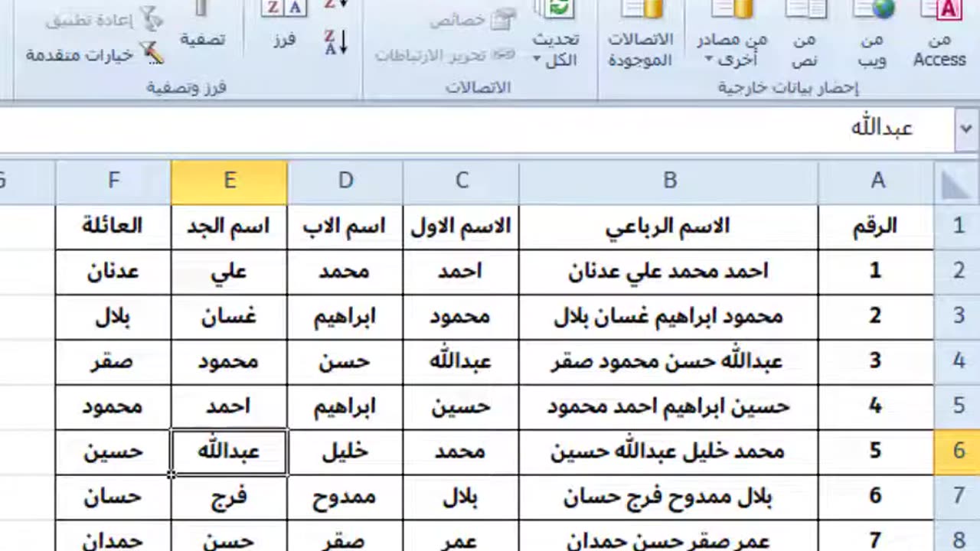This screenshot has width=980, height=551.
Task: Select the cell حسان in column F
Action: pos(113,497)
